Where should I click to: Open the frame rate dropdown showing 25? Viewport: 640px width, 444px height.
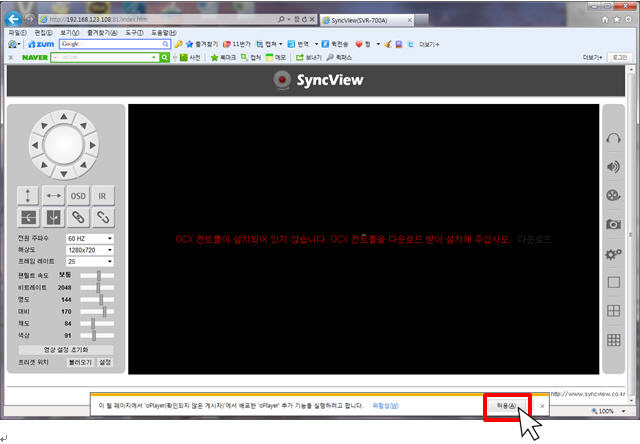pos(89,261)
